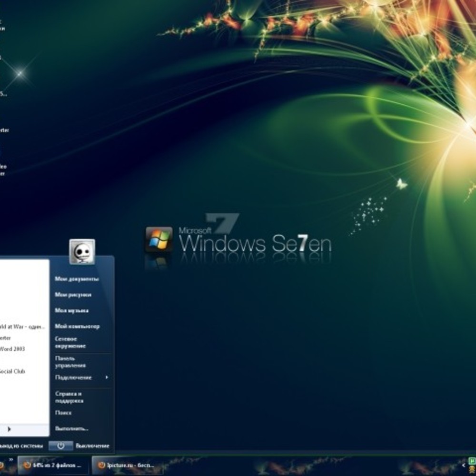Open Мои документы from the Start menu
The image size is (476, 476).
point(77,278)
